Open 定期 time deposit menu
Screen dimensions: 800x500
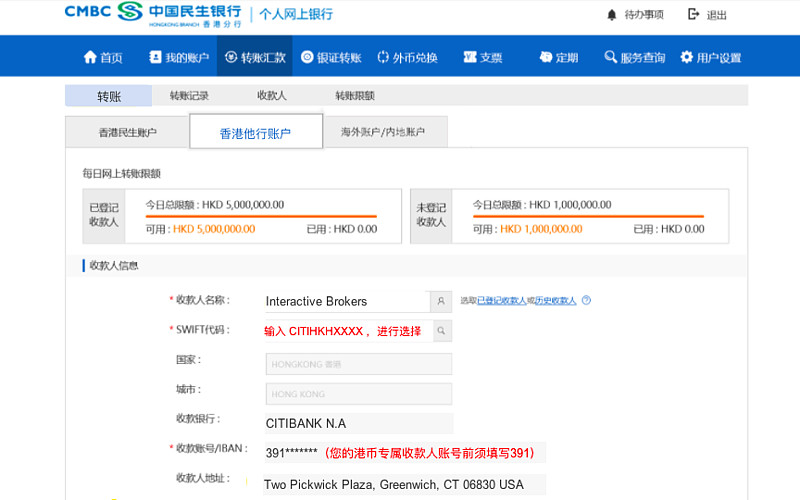pyautogui.click(x=559, y=57)
